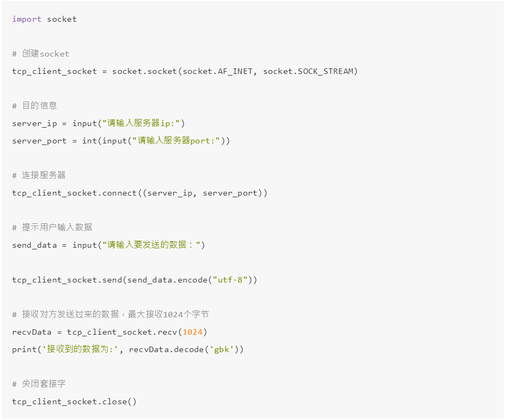Click the tcp_client_socket.close() line
Screen dimensions: 507x420
coord(74,402)
